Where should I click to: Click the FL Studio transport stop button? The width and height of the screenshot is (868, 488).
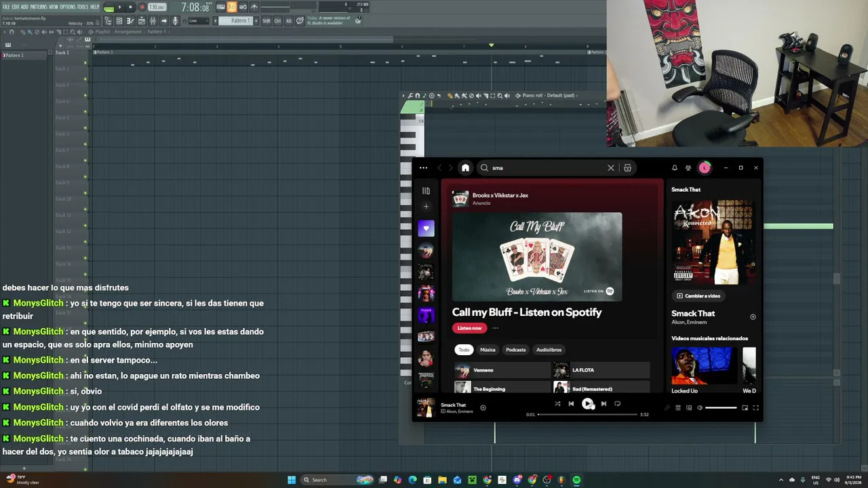(131, 7)
